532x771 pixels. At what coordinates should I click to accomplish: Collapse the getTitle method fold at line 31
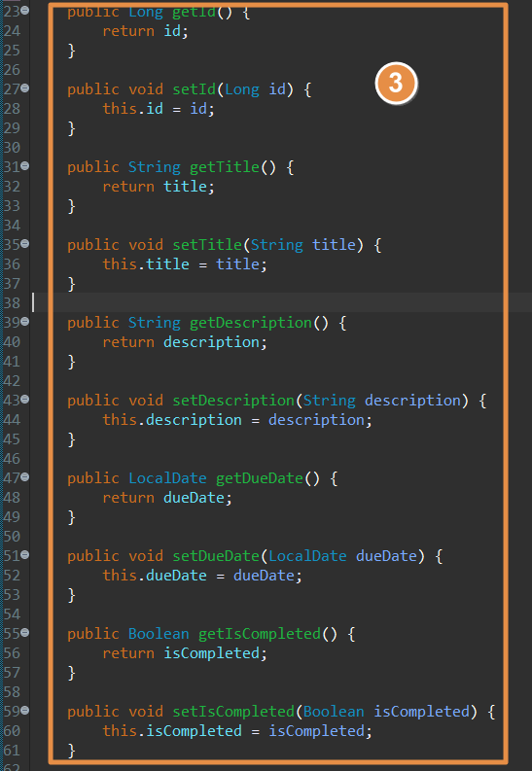click(x=24, y=166)
